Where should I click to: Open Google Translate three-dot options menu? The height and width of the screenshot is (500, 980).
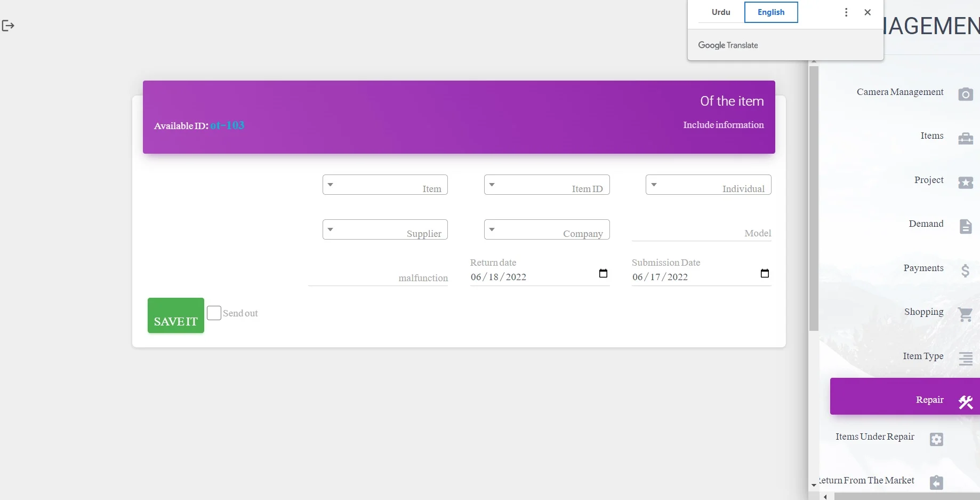coord(846,12)
